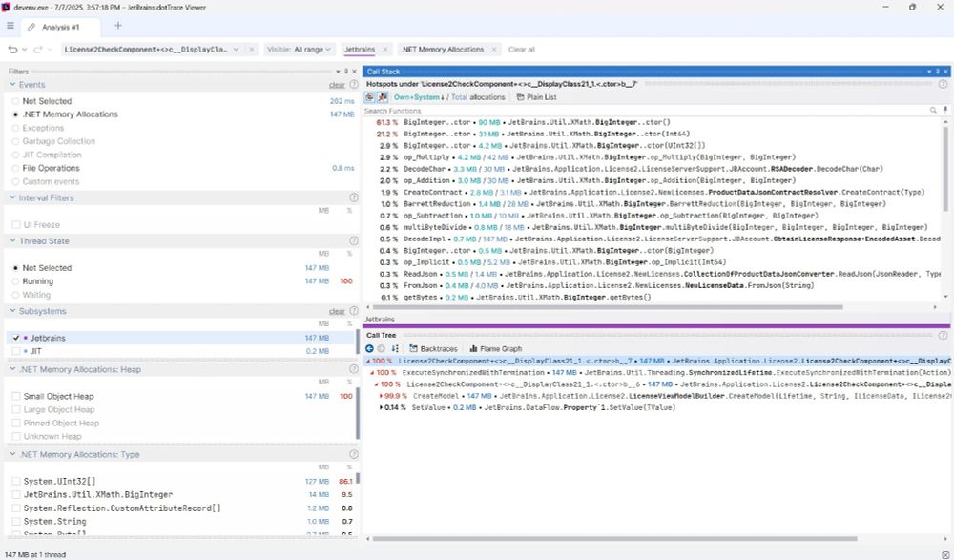
Task: Collapse the Thread State section
Action: click(x=12, y=241)
